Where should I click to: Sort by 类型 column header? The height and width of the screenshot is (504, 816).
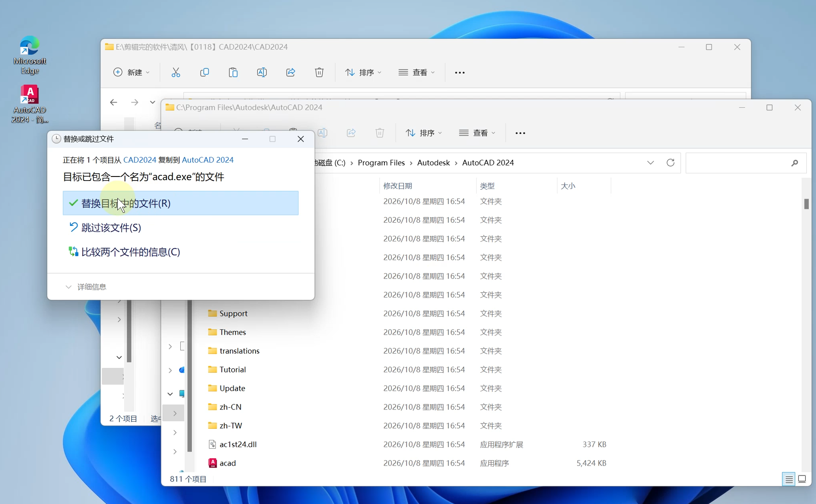pos(516,186)
